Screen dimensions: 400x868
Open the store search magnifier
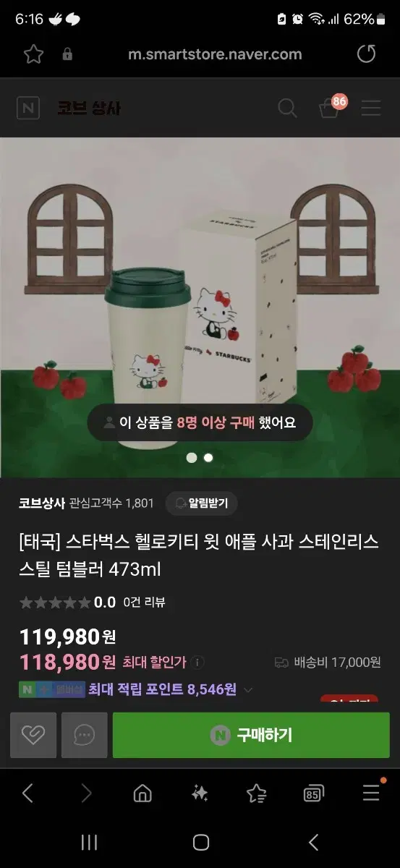tap(287, 109)
